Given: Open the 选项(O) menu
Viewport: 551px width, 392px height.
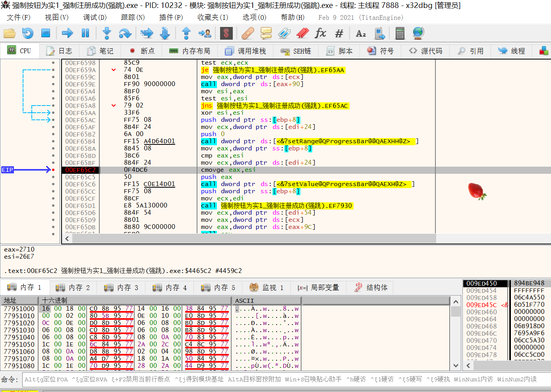Looking at the screenshot, I should [255, 17].
